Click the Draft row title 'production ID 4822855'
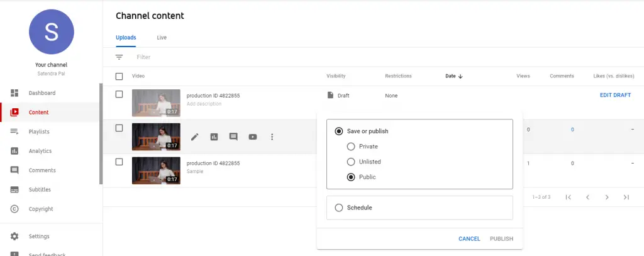644x256 pixels. pos(213,96)
